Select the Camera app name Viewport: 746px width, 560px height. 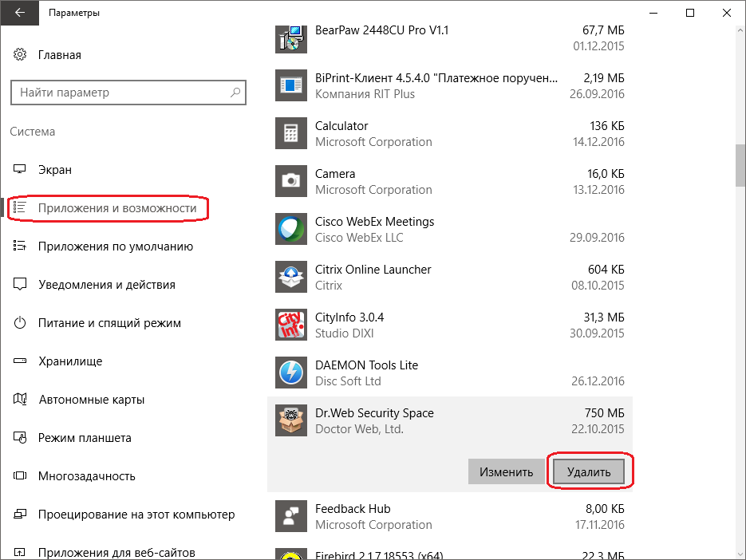tap(335, 174)
